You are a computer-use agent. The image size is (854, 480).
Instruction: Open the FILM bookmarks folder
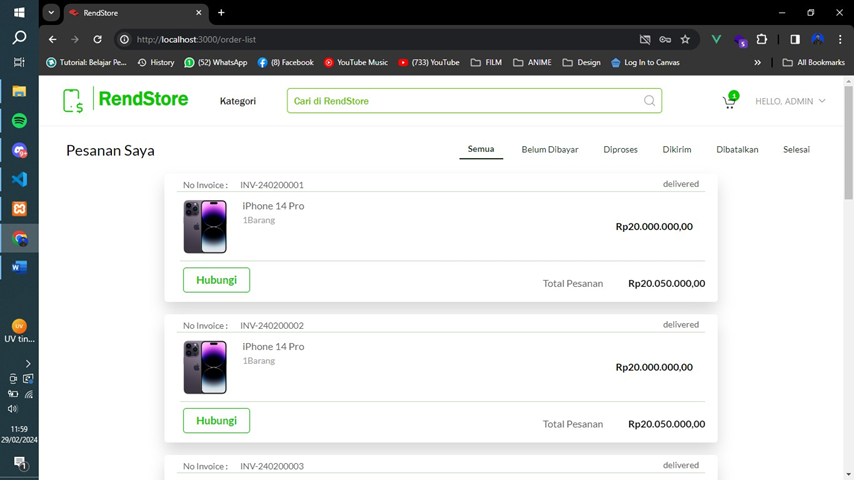tap(486, 63)
